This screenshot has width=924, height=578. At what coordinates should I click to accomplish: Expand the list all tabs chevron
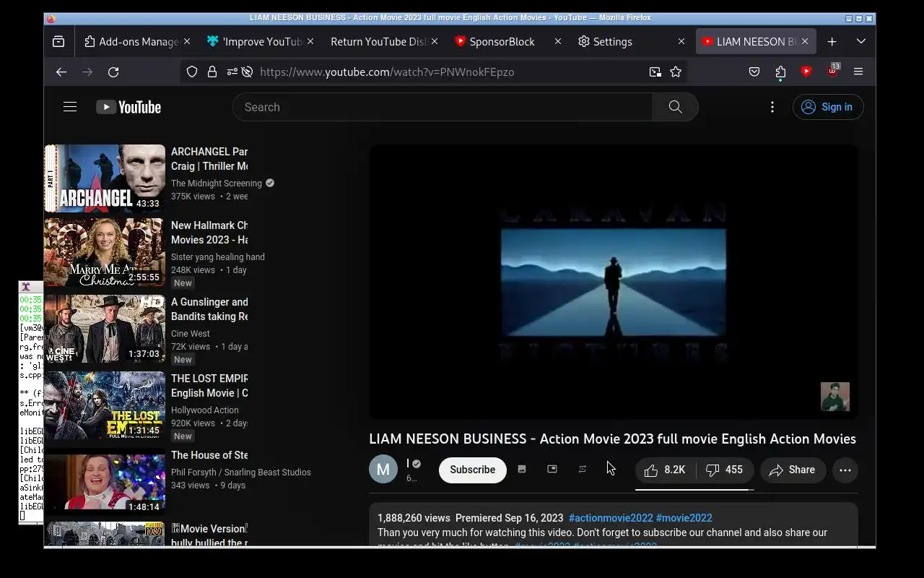click(861, 42)
